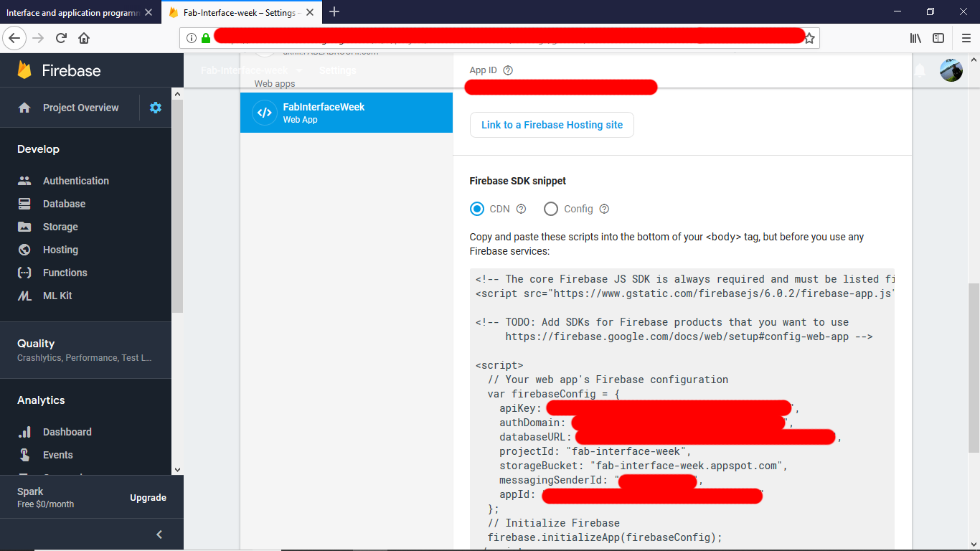This screenshot has width=980, height=551.
Task: Collapse the Firebase sidebar
Action: tap(159, 534)
